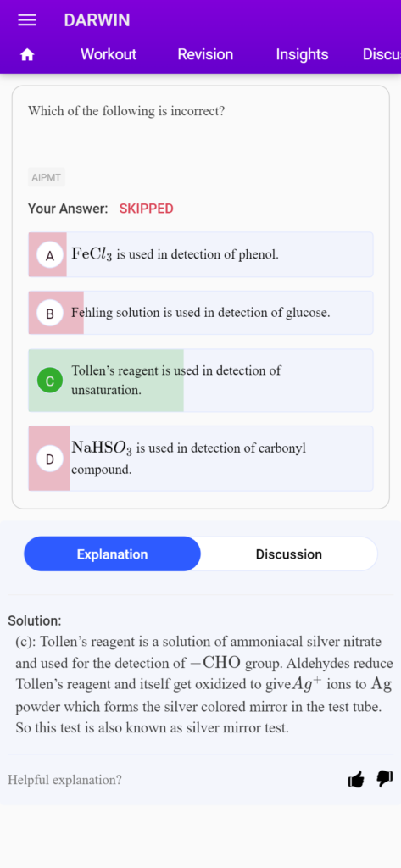Choose the NaHSO3 carbonyl compound answer
Screen dimensions: 401x868
tap(201, 459)
